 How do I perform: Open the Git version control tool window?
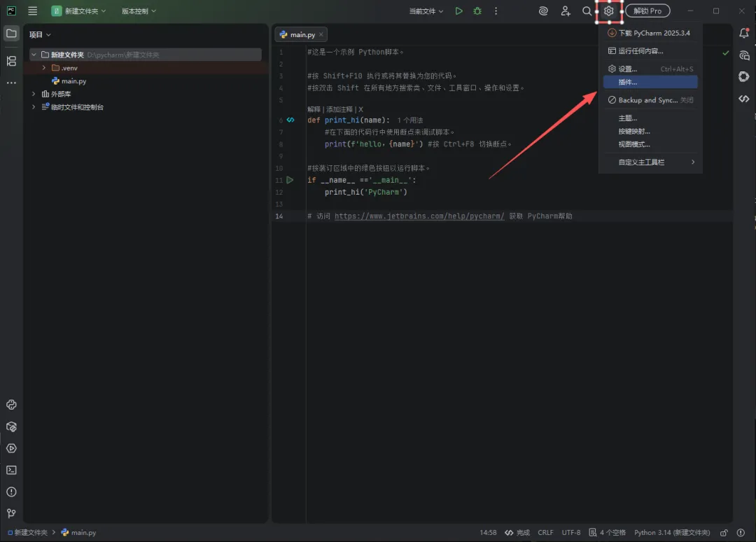click(x=11, y=513)
